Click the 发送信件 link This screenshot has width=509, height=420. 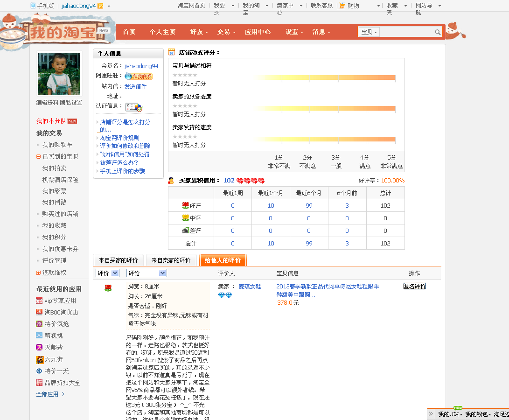(135, 86)
